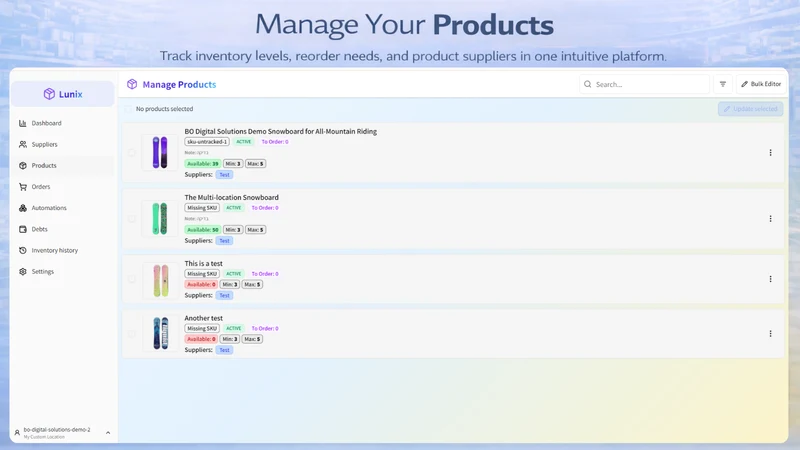This screenshot has width=800, height=450.
Task: Tick the checkbox for This is a test
Action: pos(132,279)
